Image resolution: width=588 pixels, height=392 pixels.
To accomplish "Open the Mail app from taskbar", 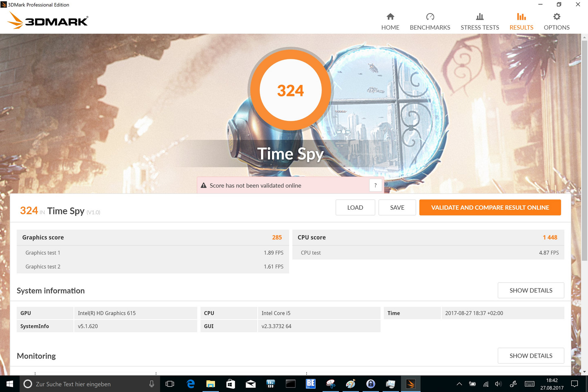I will click(x=251, y=384).
